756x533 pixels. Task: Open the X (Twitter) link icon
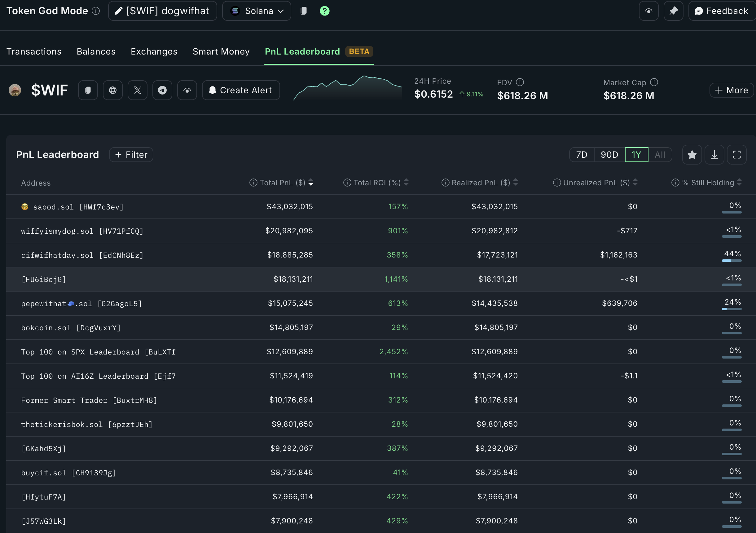137,90
